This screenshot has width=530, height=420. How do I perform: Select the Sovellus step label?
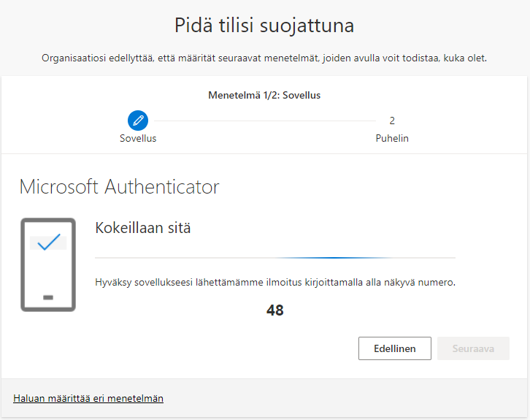click(x=138, y=138)
